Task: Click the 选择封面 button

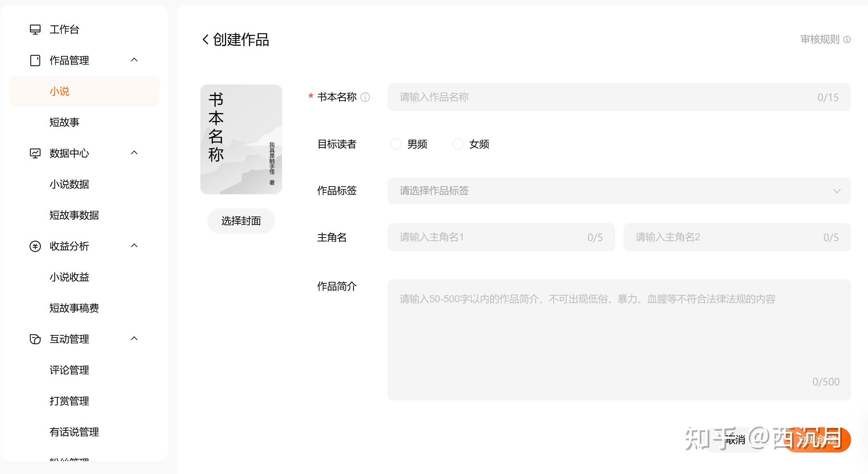Action: point(241,221)
